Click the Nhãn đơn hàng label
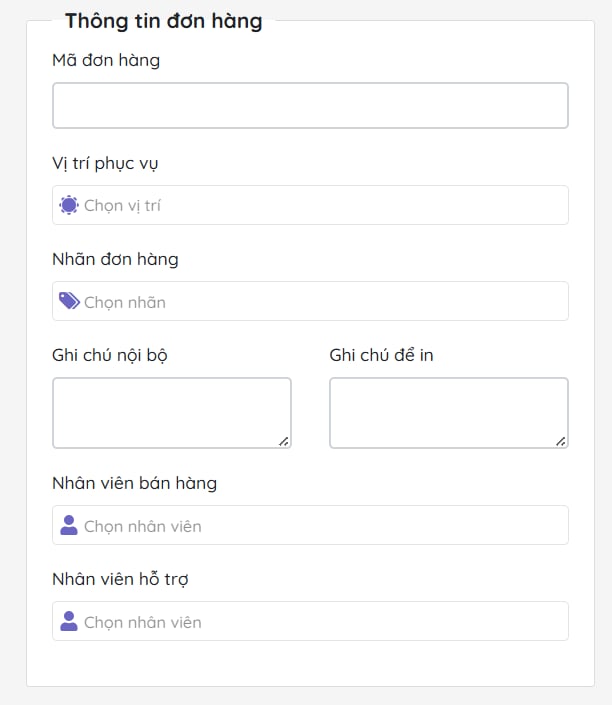The image size is (612, 705). (x=115, y=259)
